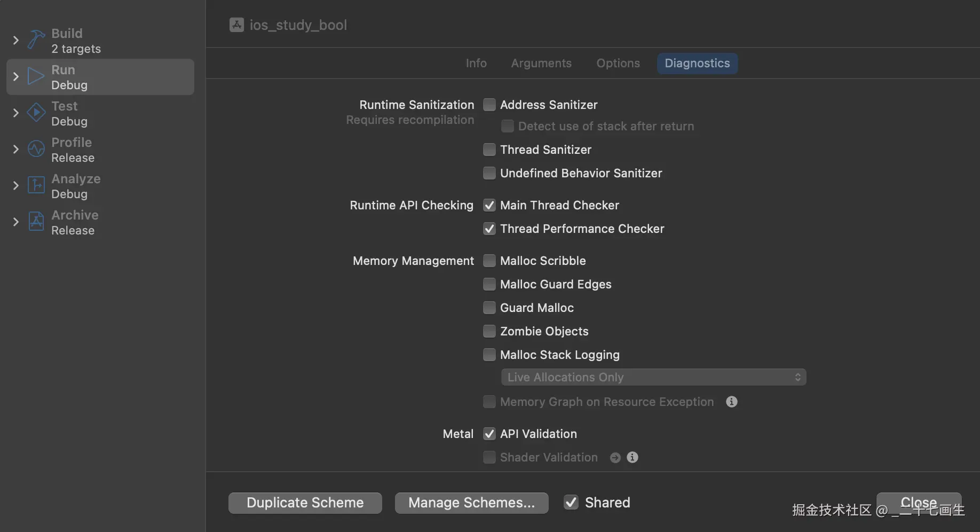
Task: Disable the Main Thread Checker
Action: coord(489,205)
